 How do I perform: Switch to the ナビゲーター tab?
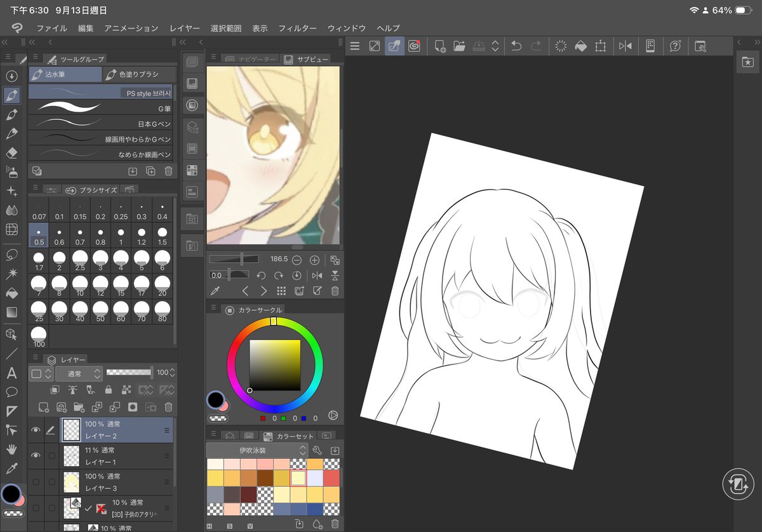(250, 59)
